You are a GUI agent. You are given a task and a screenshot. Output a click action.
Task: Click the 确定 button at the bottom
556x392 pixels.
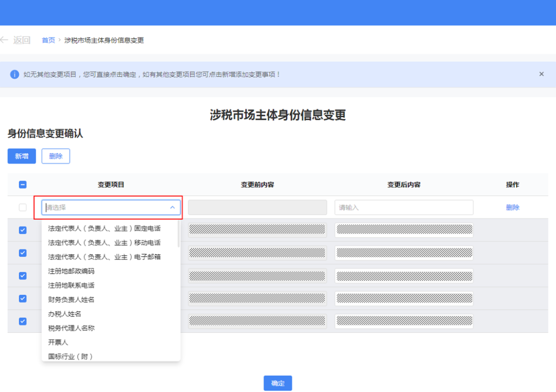coord(277,383)
